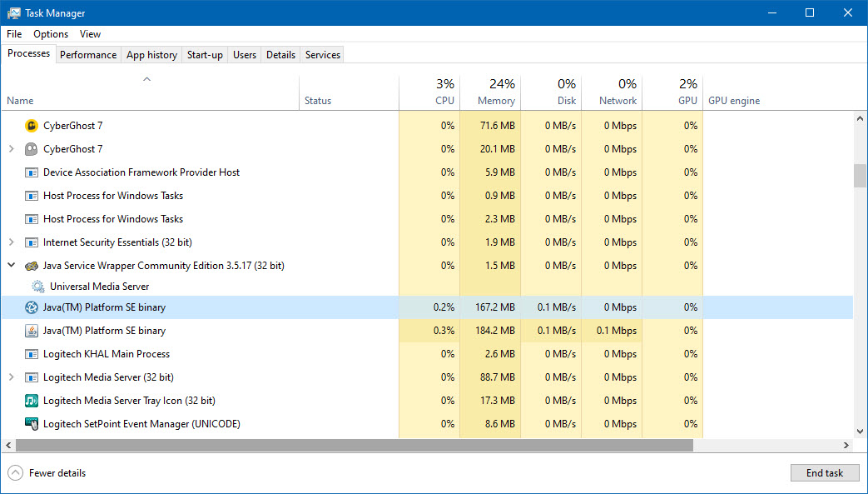Click the "5.9 MB" memory cell
Image resolution: width=868 pixels, height=494 pixels.
pyautogui.click(x=490, y=172)
